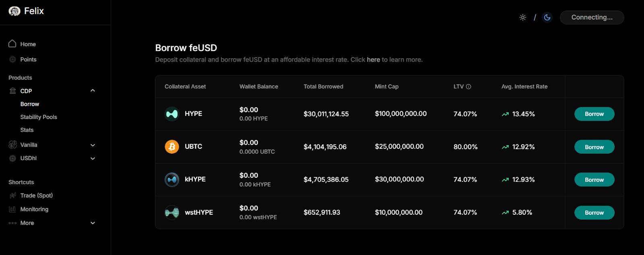Click the LTV info icon
644x255 pixels.
(x=469, y=86)
